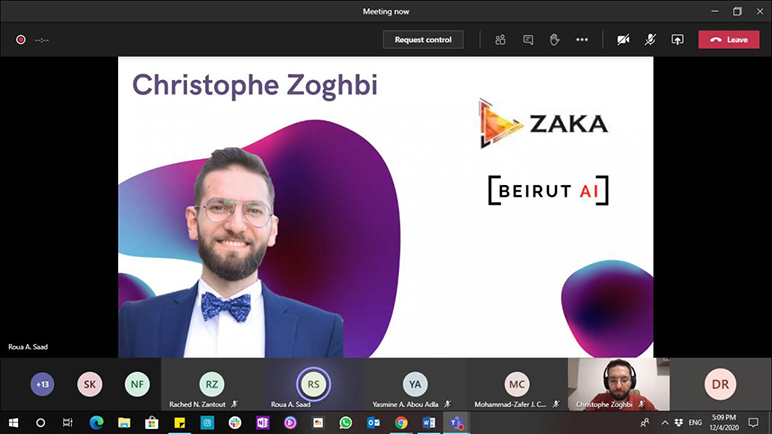Viewport: 772px width, 434px height.
Task: Open Word from the taskbar
Action: (428, 423)
